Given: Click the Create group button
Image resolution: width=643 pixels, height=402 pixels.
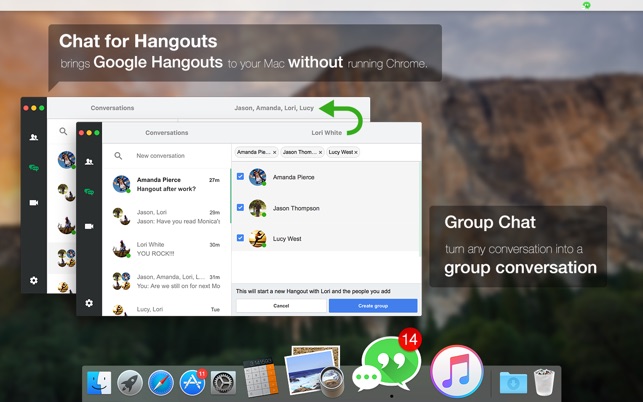Looking at the screenshot, I should [373, 306].
